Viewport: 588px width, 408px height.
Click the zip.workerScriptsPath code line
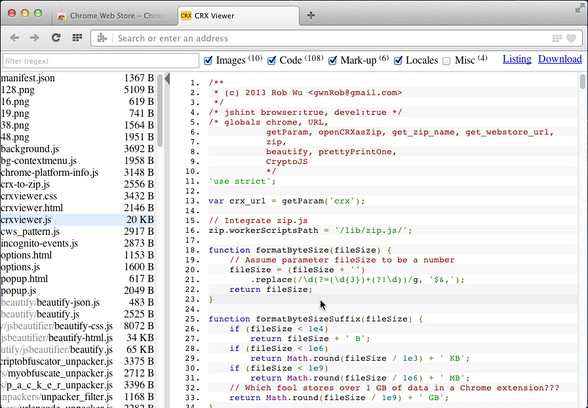tap(310, 231)
